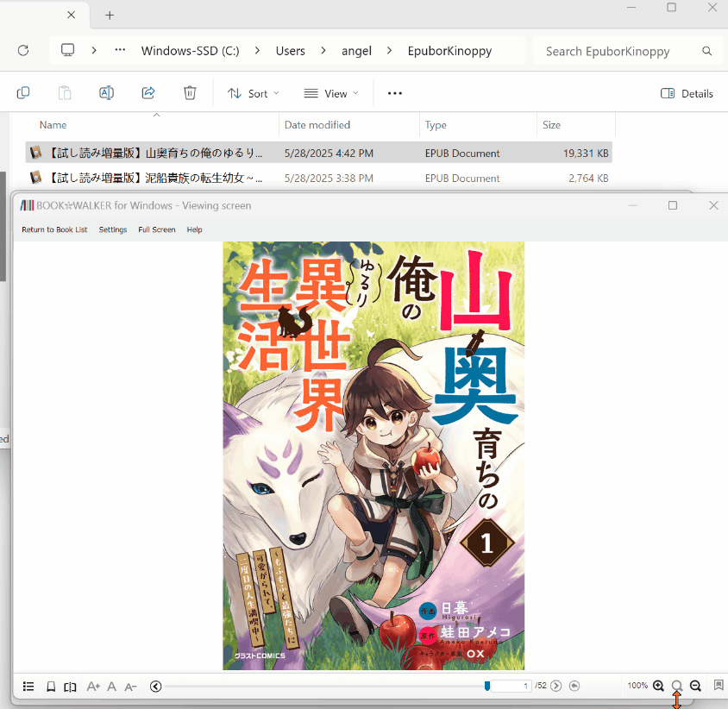Click the Rename icon in Explorer toolbar
Image resolution: width=728 pixels, height=709 pixels.
(x=106, y=93)
